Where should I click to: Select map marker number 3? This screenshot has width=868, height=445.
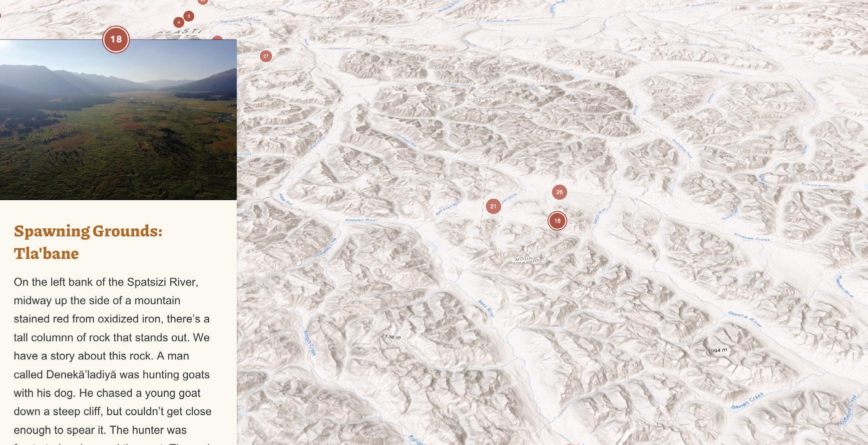click(x=189, y=16)
